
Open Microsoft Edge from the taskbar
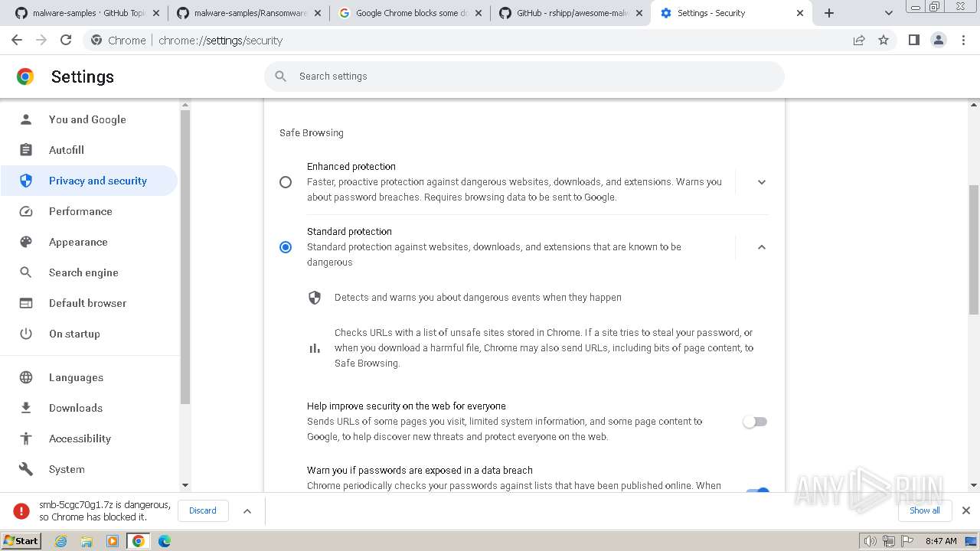point(164,541)
